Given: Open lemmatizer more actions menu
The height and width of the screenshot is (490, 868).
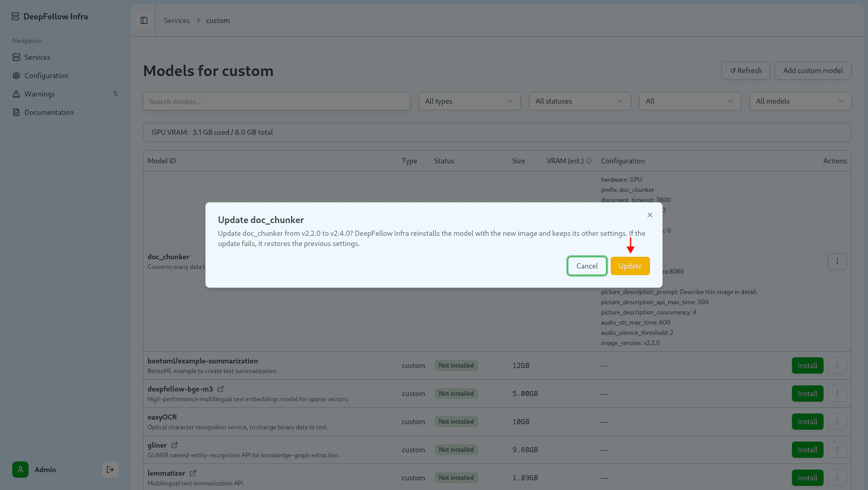Looking at the screenshot, I should 837,478.
